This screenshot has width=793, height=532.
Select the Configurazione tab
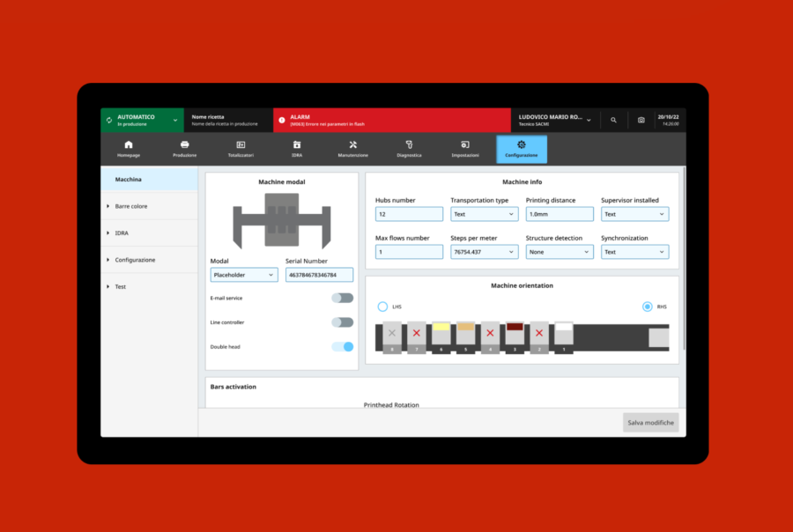click(x=522, y=149)
